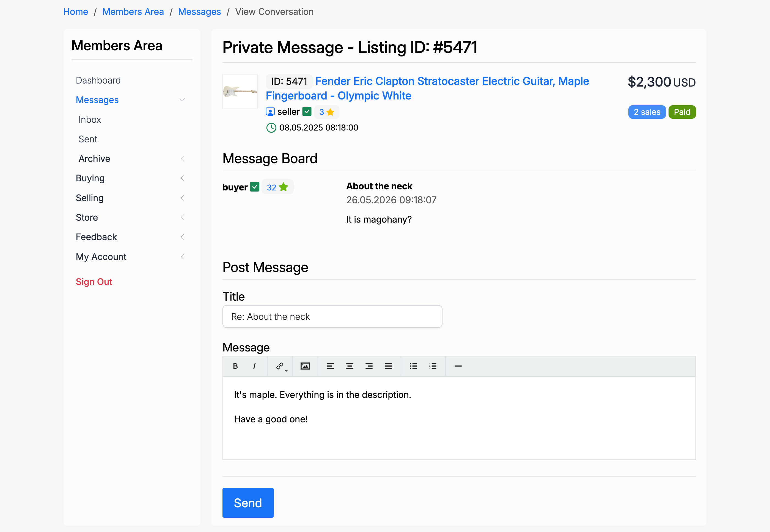Focus the Title input field

332,317
